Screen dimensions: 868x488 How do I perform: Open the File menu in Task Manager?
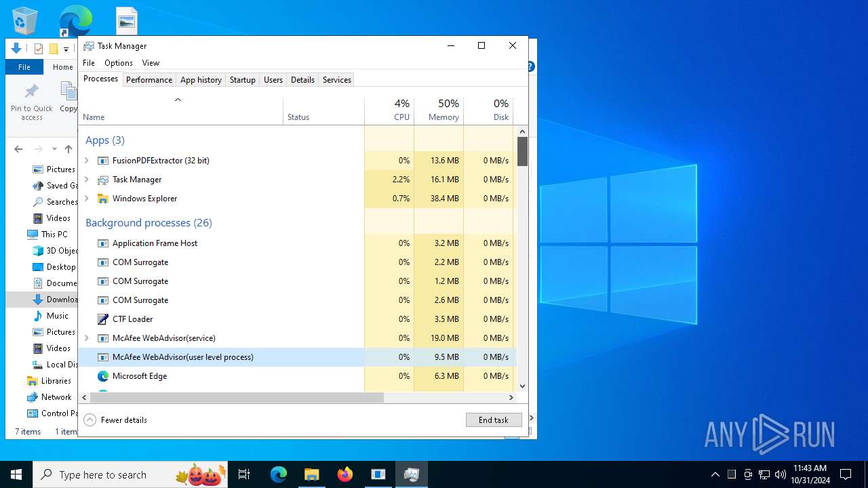(89, 63)
